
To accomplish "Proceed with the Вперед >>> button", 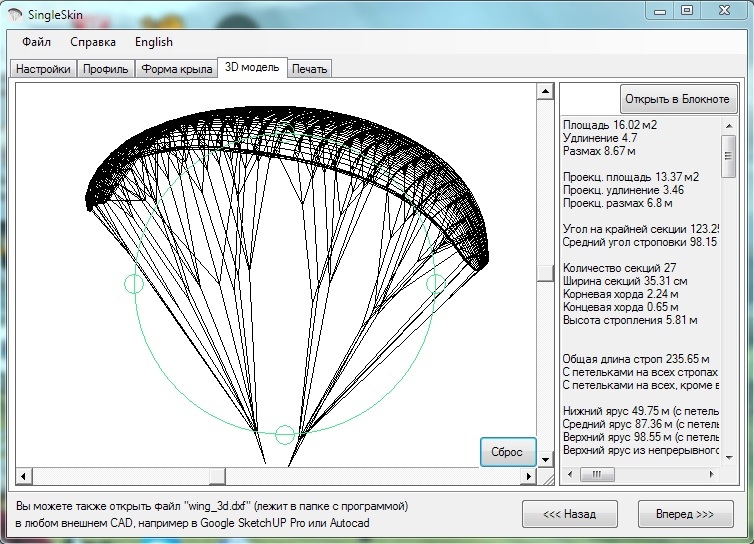I will pyautogui.click(x=685, y=514).
